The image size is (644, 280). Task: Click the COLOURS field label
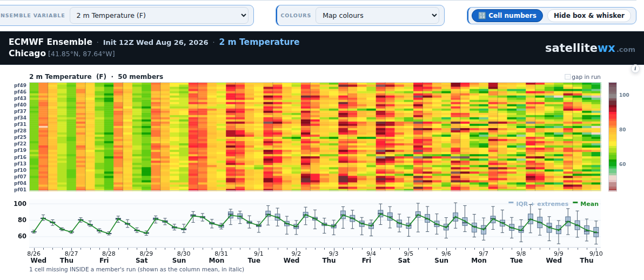296,16
